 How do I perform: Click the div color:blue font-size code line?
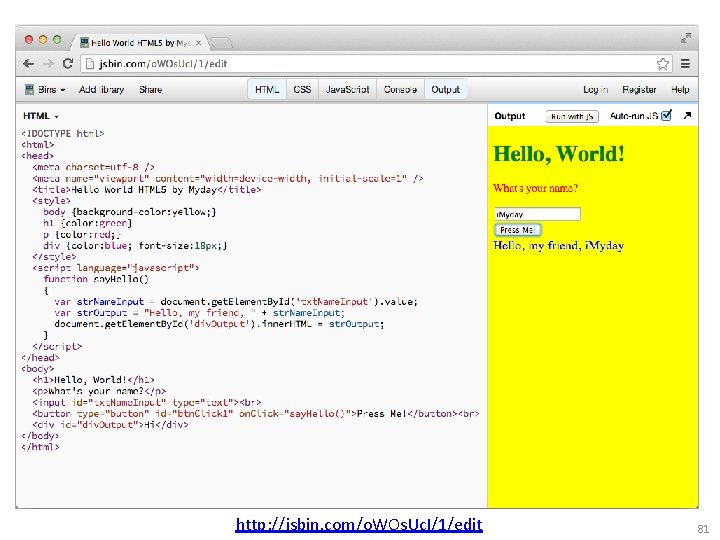[x=135, y=246]
